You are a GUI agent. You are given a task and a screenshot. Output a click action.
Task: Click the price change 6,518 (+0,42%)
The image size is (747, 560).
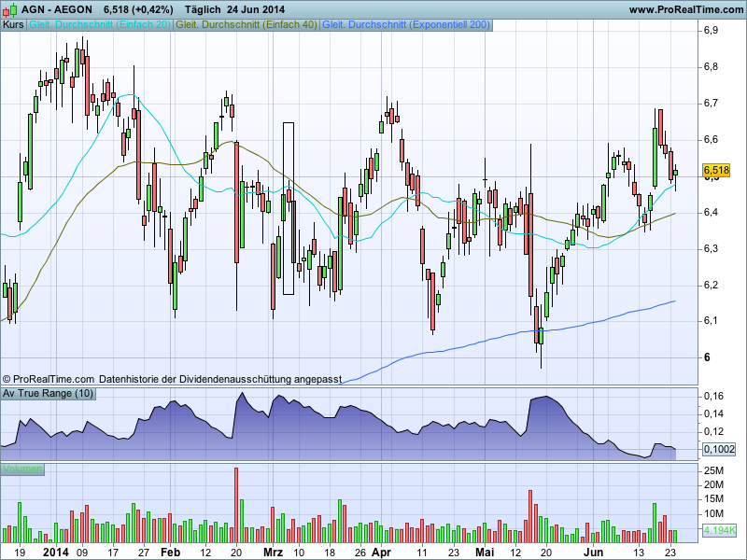(x=138, y=9)
